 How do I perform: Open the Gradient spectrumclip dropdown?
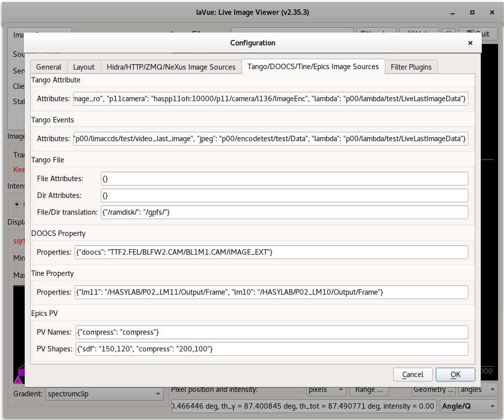point(104,393)
